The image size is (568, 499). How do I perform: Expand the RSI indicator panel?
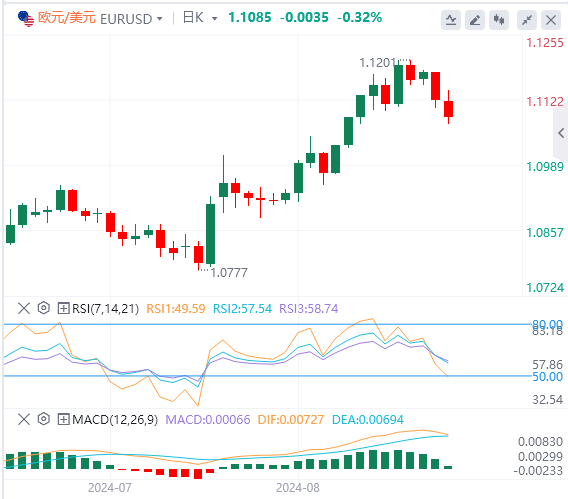tap(63, 309)
